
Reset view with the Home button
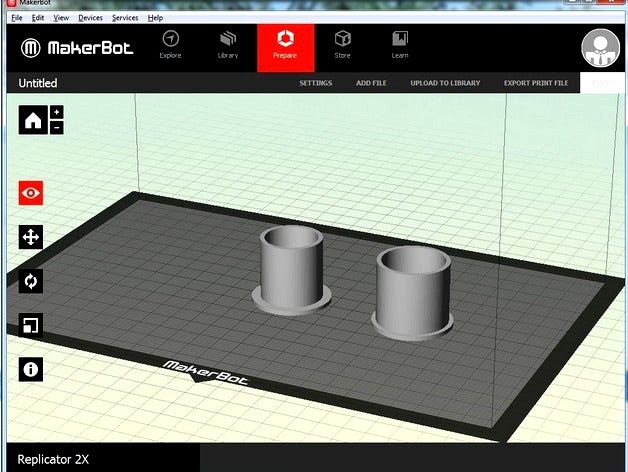point(33,120)
